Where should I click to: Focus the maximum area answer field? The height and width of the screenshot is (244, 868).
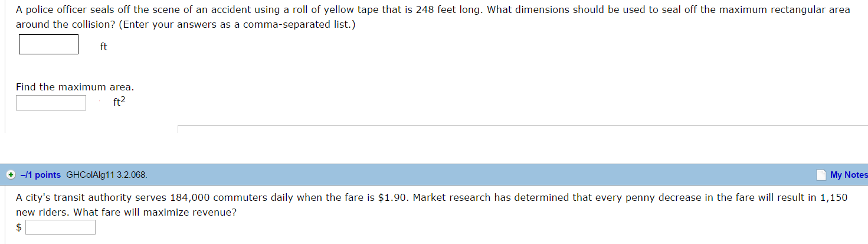click(x=51, y=103)
